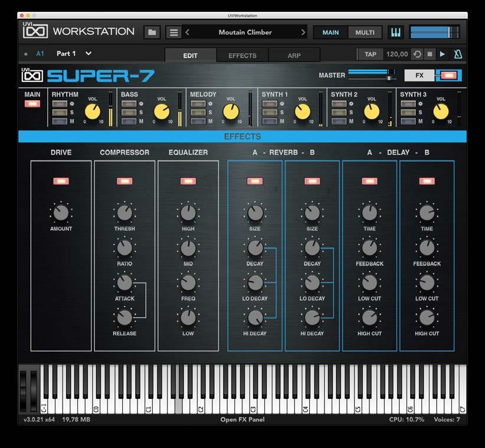The image size is (485, 448).
Task: Click the Bass gear settings icon
Action: [x=141, y=104]
